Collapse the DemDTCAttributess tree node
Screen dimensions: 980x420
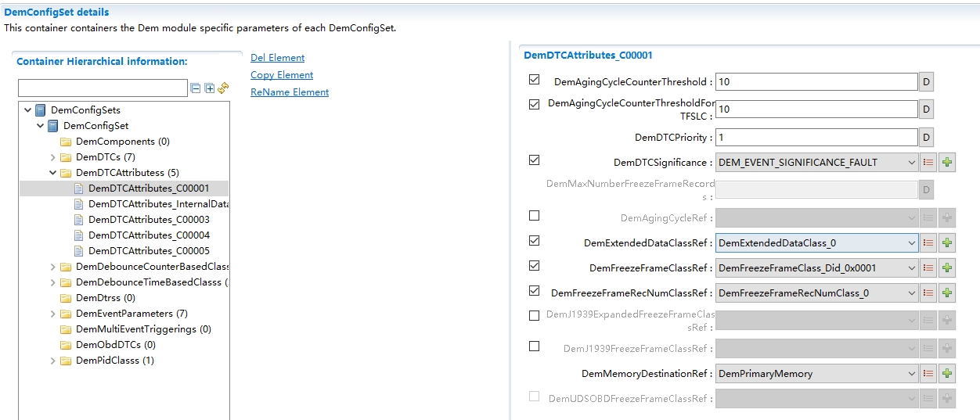point(53,173)
